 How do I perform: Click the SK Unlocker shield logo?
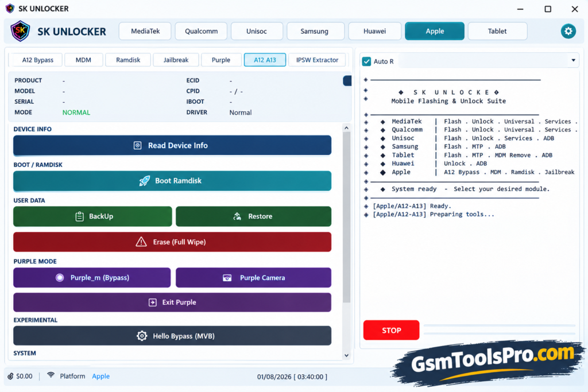pyautogui.click(x=20, y=31)
